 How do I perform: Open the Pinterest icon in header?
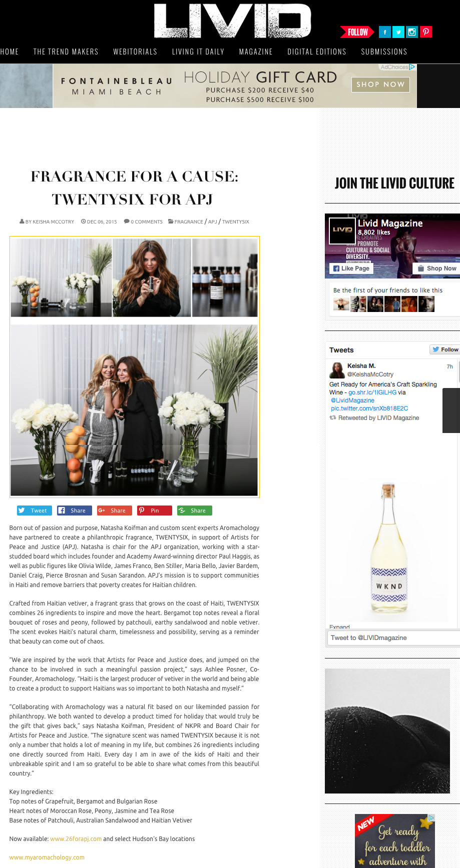tap(426, 32)
